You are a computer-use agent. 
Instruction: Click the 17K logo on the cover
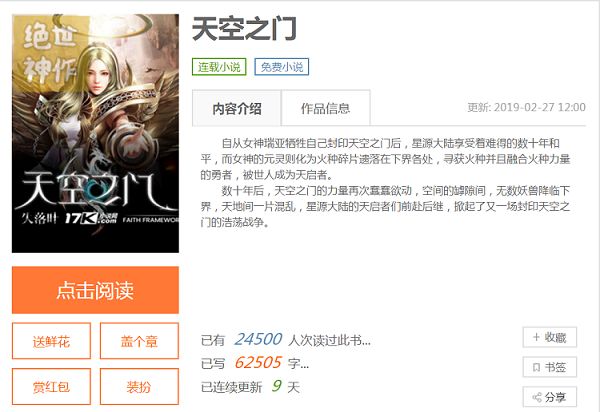point(91,218)
